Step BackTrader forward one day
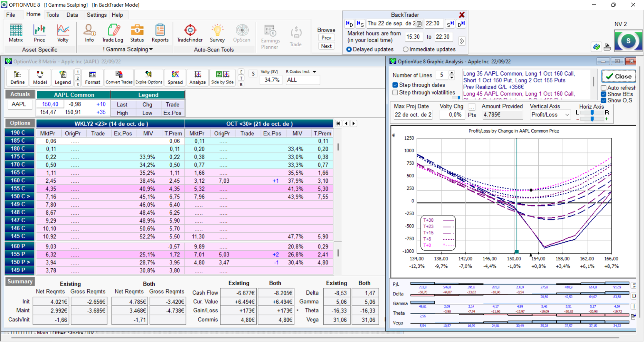 pos(461,24)
